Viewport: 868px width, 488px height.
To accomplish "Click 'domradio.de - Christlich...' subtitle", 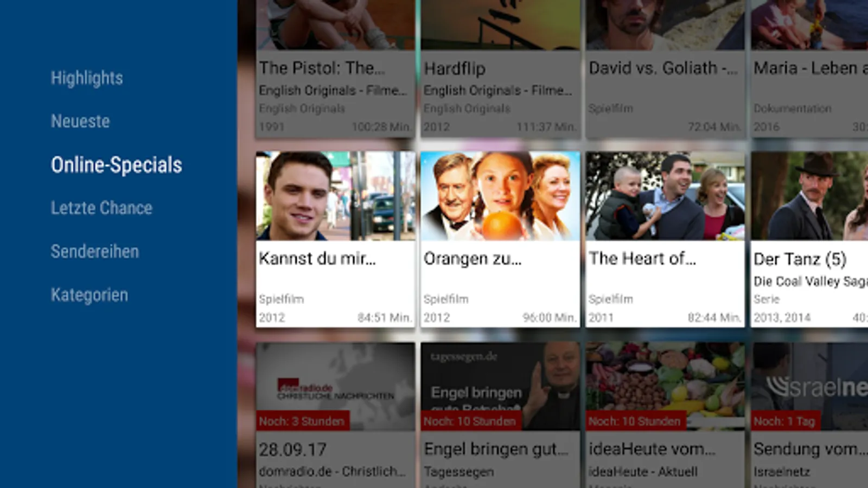I will pos(332,471).
